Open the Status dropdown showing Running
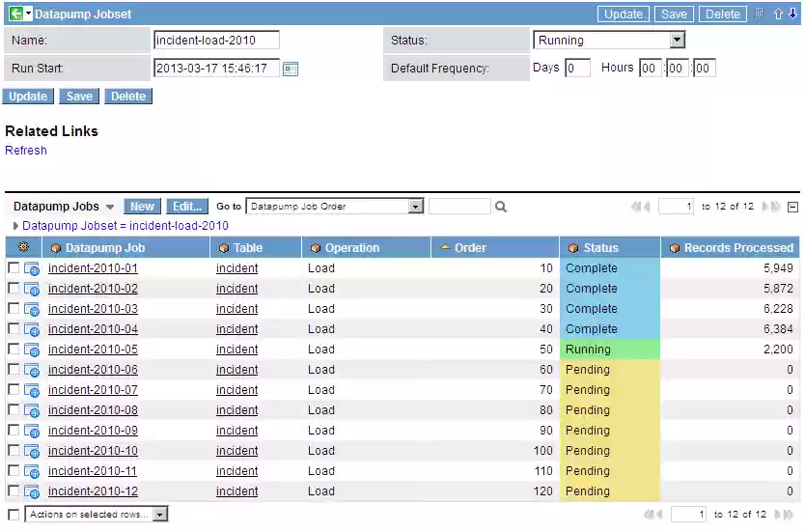Image resolution: width=805 pixels, height=532 pixels. pyautogui.click(x=609, y=40)
